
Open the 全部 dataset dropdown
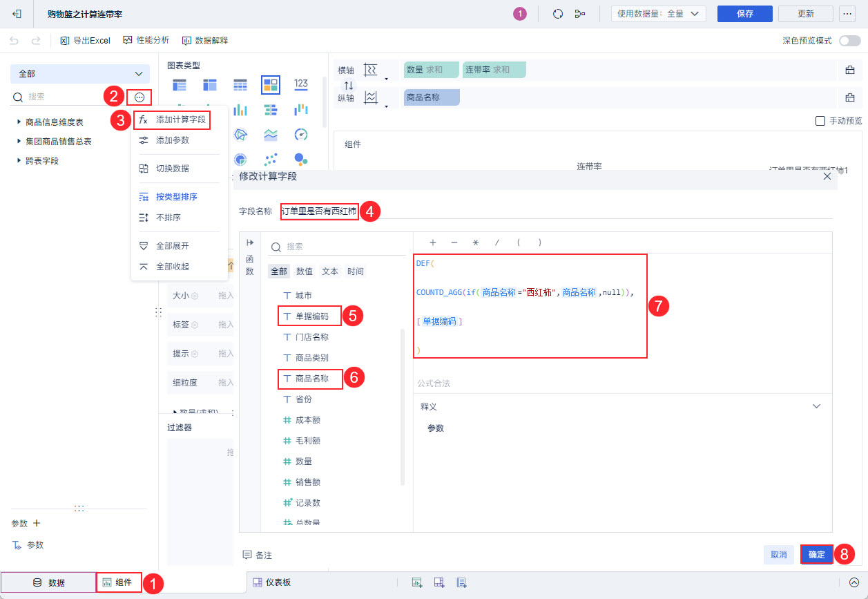pos(80,74)
